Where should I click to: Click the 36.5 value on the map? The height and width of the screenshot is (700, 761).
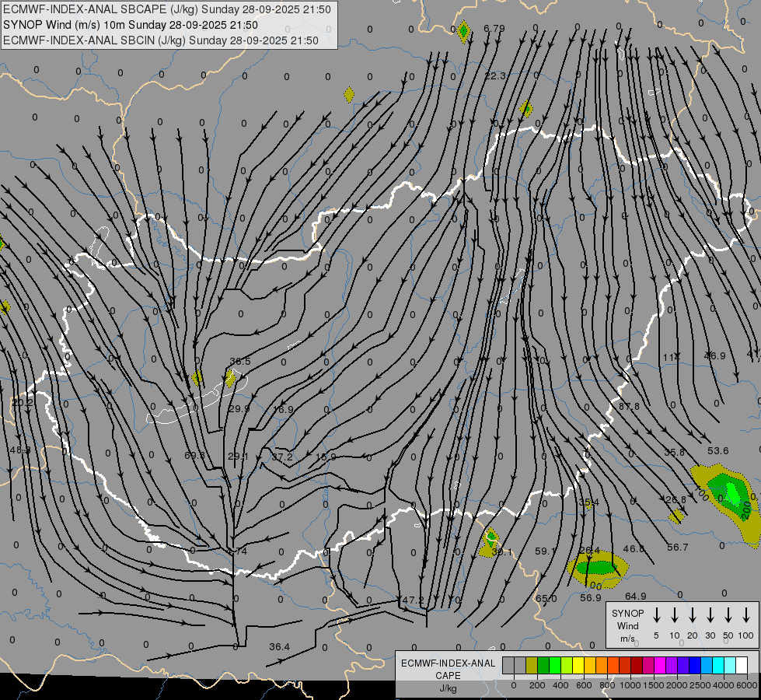coord(240,362)
